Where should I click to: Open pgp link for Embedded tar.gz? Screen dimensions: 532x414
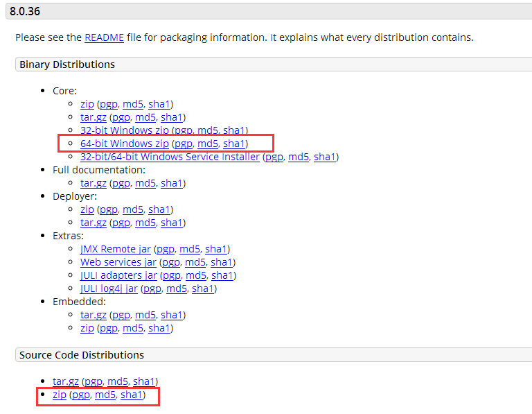[121, 315]
